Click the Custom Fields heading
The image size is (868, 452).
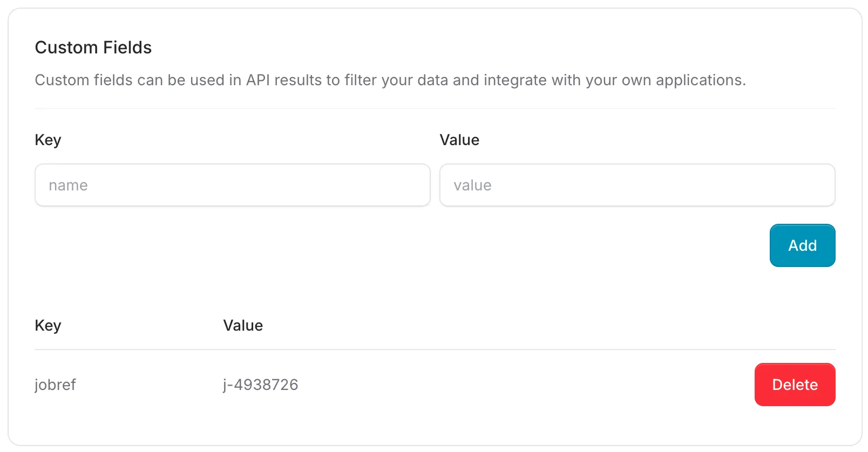(93, 47)
